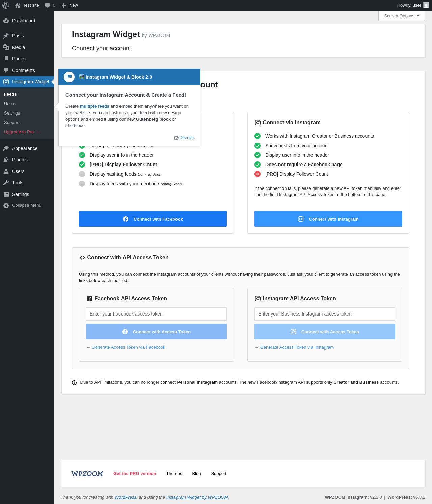432x504 pixels.
Task: Open Comments menu in sidebar
Action: tap(27, 70)
